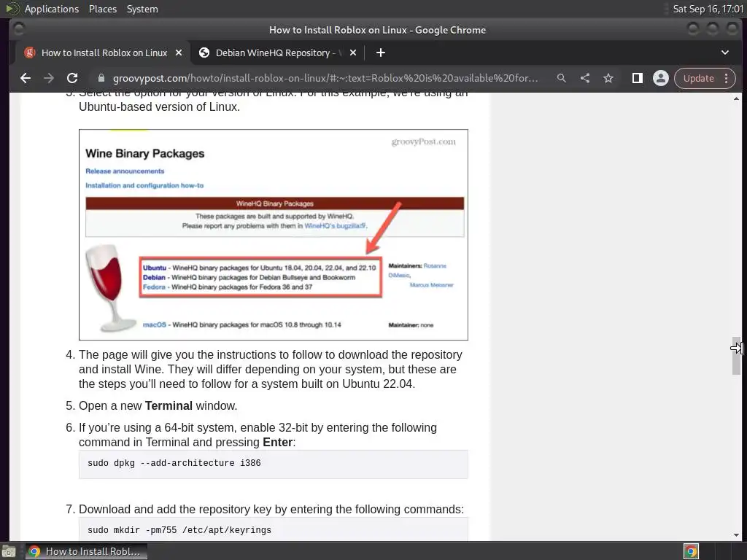This screenshot has height=560, width=747.
Task: Open the Chrome profile avatar
Action: (661, 78)
